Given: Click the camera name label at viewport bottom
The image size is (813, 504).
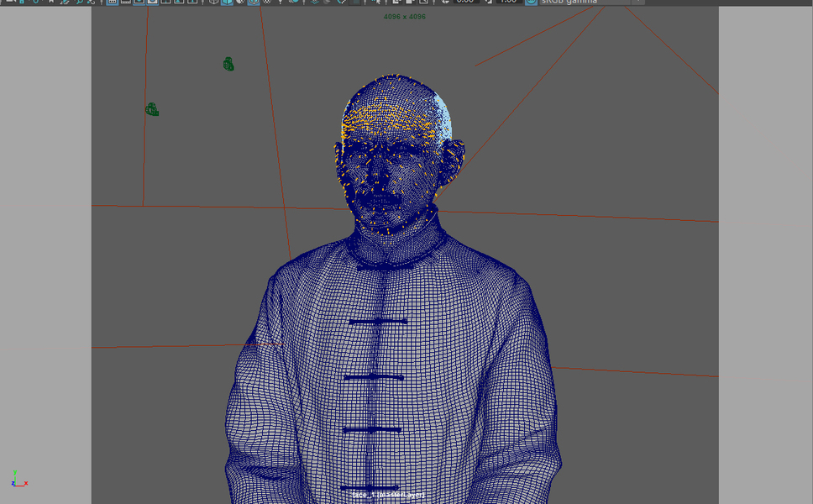Looking at the screenshot, I should pyautogui.click(x=388, y=496).
